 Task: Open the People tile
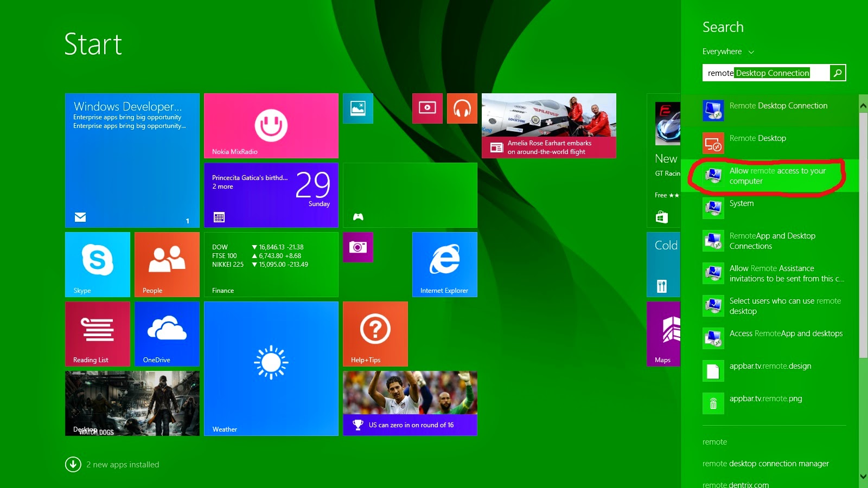click(x=167, y=265)
